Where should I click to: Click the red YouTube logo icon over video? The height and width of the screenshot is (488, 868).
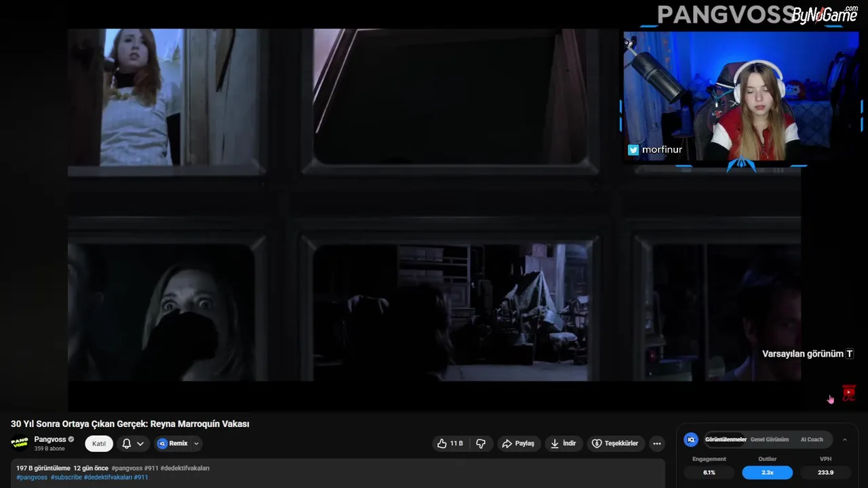click(x=849, y=393)
